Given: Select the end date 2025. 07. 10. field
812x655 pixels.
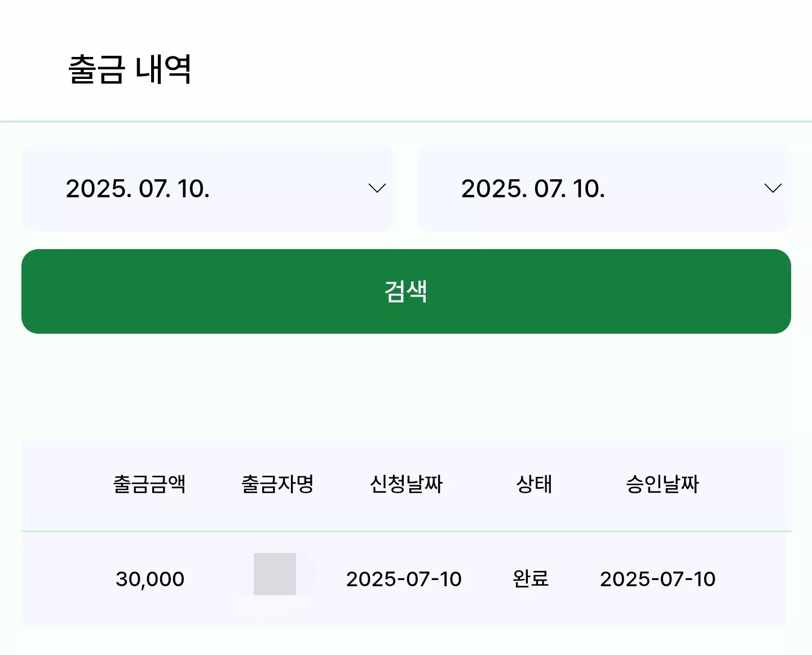Looking at the screenshot, I should tap(604, 189).
